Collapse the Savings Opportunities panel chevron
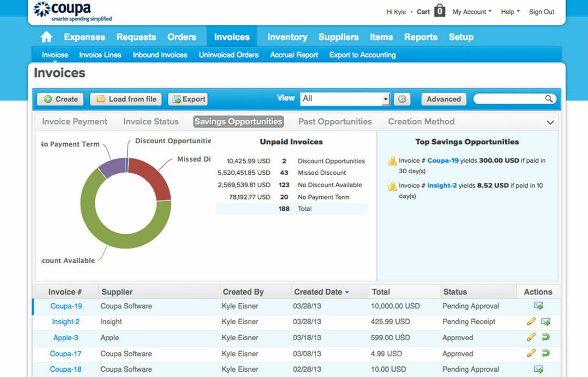This screenshot has width=588, height=377. (550, 122)
